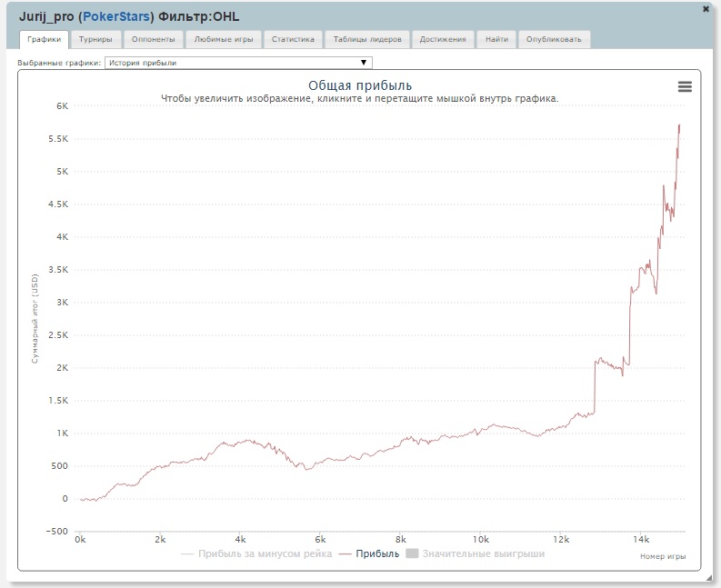Open the chart hamburger context menu
The height and width of the screenshot is (588, 721).
(685, 86)
